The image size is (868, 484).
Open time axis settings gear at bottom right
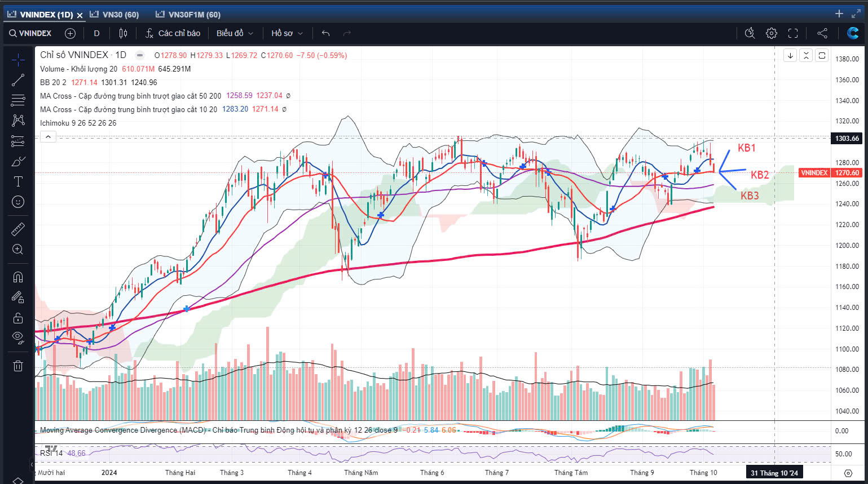point(848,473)
